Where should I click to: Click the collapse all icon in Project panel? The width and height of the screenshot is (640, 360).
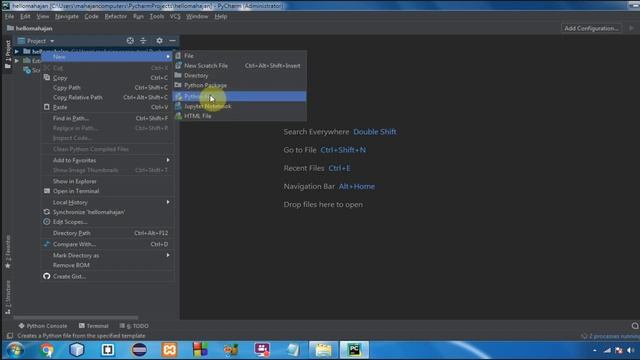click(143, 40)
